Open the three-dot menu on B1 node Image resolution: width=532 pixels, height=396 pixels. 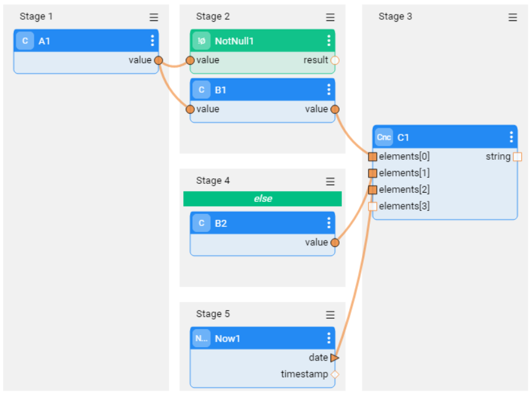pyautogui.click(x=329, y=89)
